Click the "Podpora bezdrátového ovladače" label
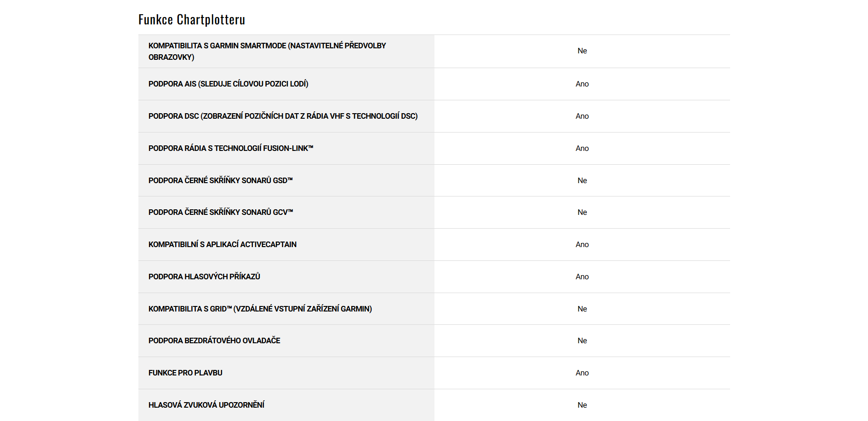 214,340
